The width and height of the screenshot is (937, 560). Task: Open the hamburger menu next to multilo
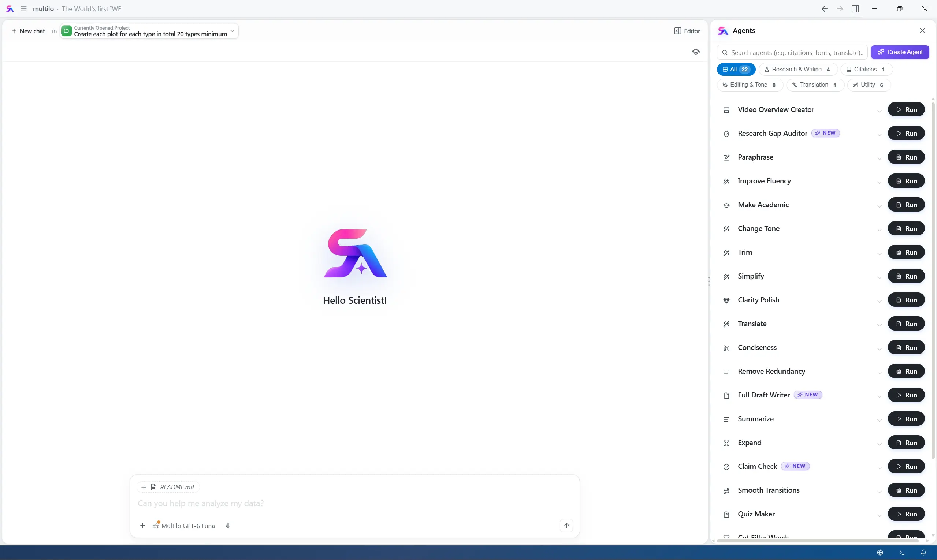(23, 9)
